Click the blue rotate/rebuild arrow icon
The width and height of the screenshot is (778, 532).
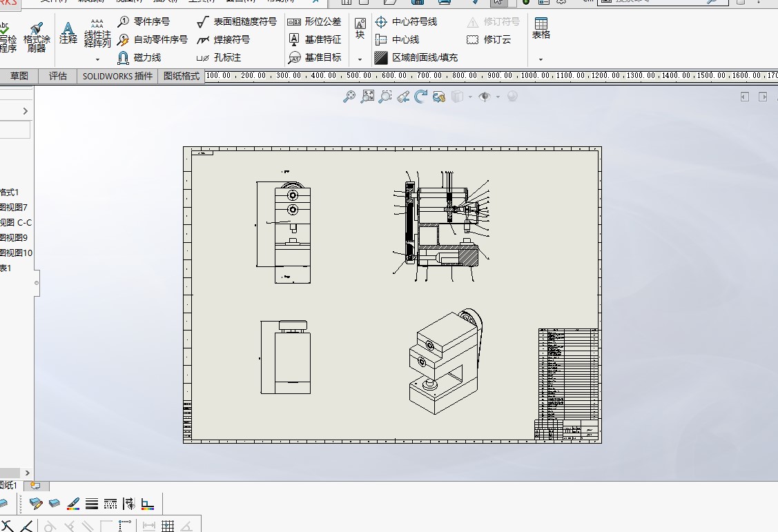pos(421,96)
